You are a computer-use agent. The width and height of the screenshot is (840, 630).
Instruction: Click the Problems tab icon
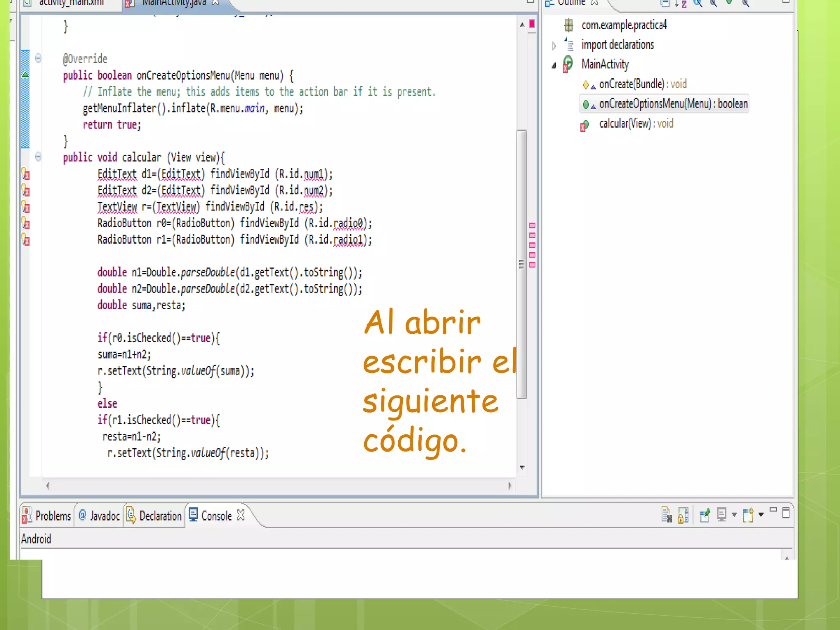[x=27, y=515]
